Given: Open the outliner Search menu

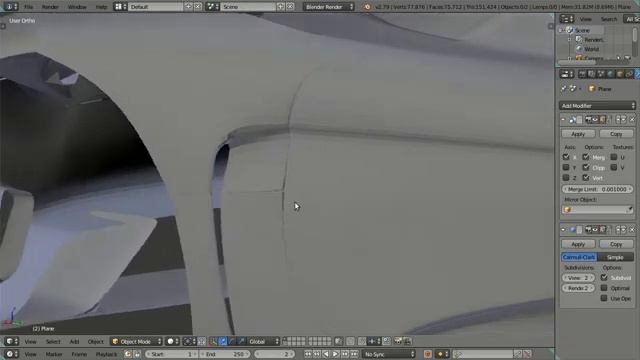Looking at the screenshot, I should coord(609,19).
